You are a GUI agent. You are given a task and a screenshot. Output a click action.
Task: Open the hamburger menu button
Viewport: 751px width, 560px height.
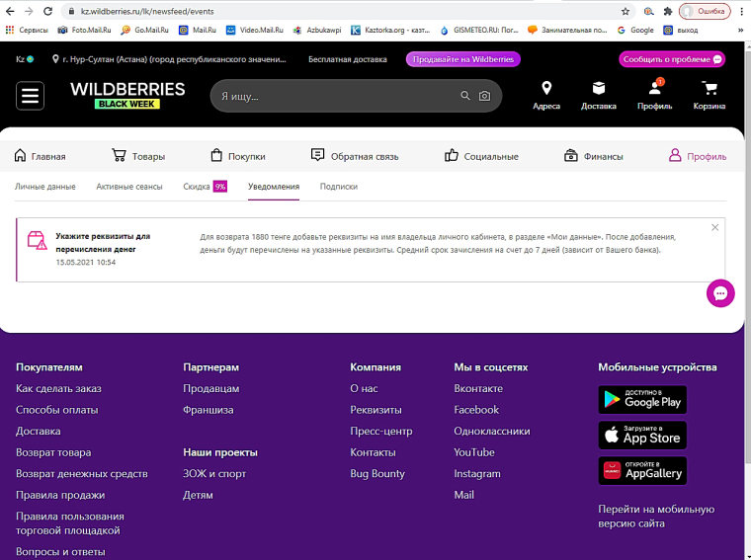(x=30, y=96)
